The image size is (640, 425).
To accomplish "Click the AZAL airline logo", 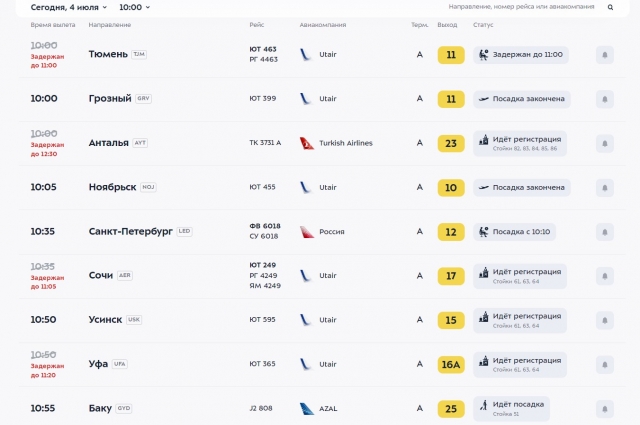I will (306, 408).
